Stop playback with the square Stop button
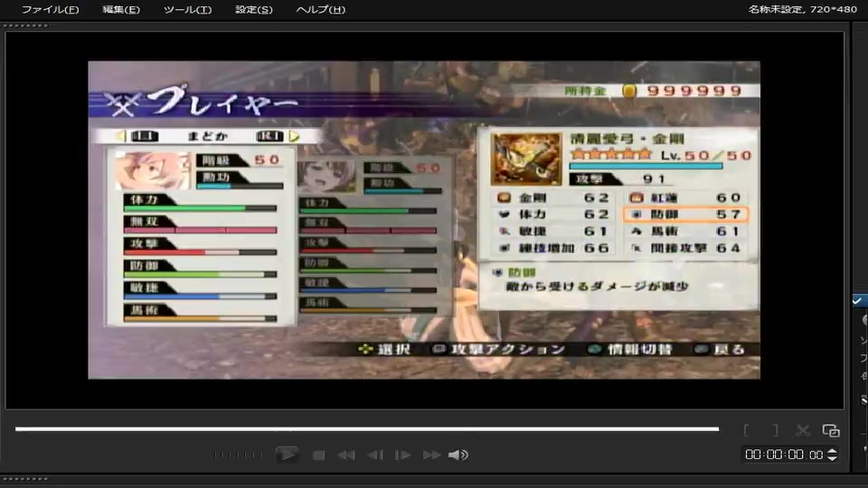868x488 pixels. (x=318, y=455)
